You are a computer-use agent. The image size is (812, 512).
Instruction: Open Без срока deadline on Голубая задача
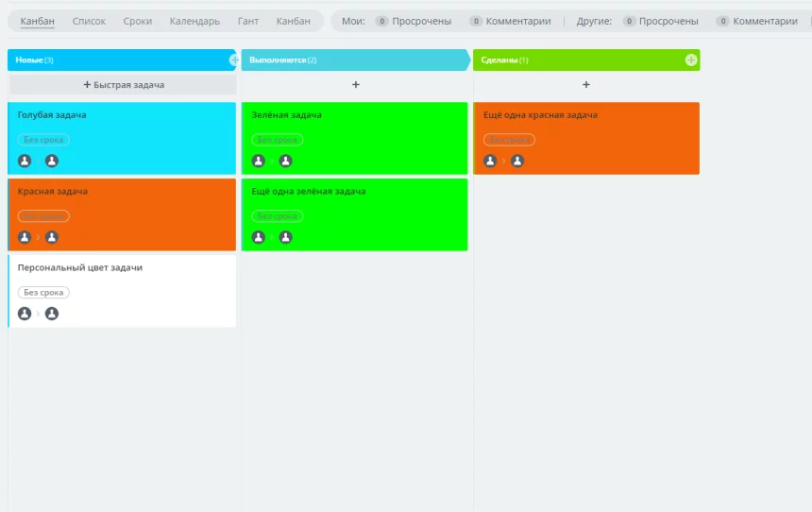pyautogui.click(x=43, y=140)
